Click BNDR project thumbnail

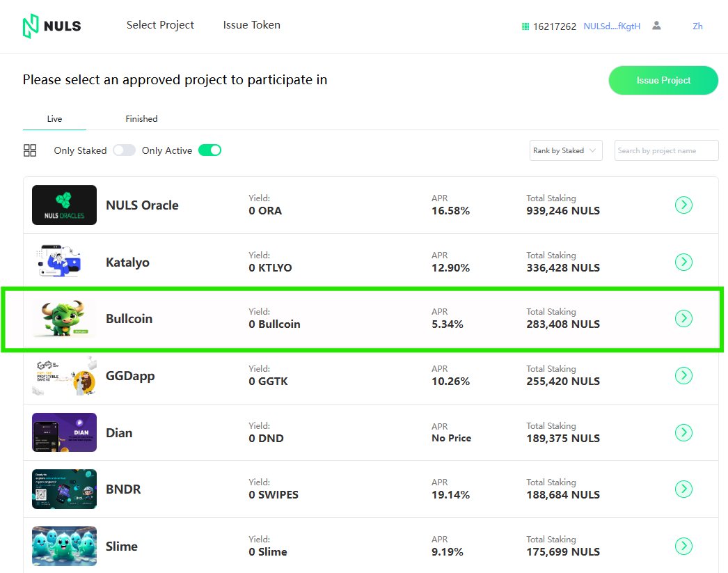click(x=64, y=489)
